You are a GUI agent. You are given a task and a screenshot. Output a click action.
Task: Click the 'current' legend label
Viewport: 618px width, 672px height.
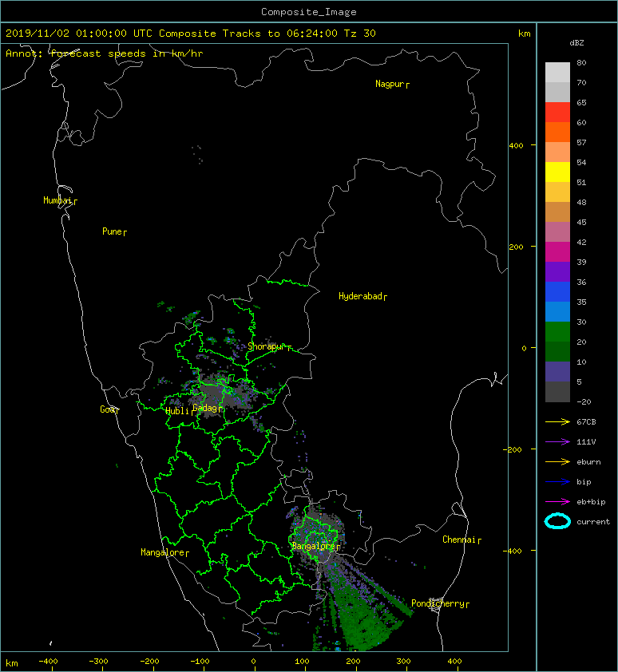593,522
